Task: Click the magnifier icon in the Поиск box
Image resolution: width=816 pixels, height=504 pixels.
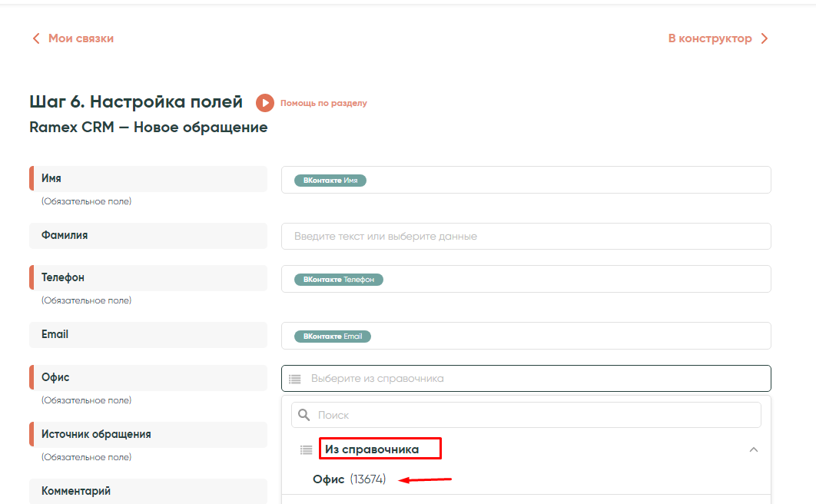Action: pyautogui.click(x=304, y=415)
